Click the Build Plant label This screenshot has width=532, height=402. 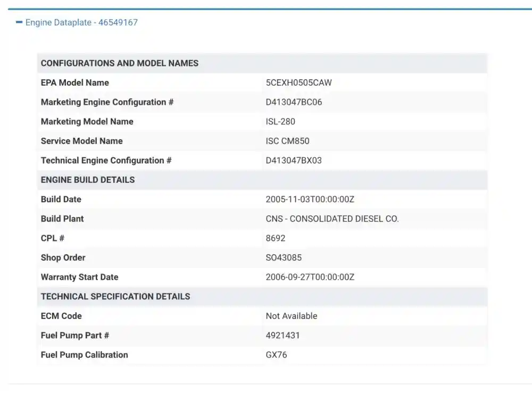coord(62,219)
